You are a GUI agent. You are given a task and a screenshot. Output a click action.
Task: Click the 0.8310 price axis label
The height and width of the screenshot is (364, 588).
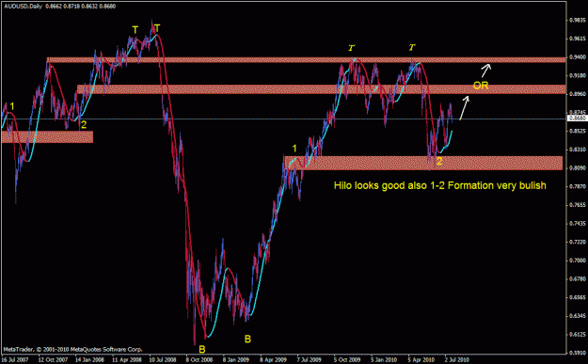tap(578, 150)
